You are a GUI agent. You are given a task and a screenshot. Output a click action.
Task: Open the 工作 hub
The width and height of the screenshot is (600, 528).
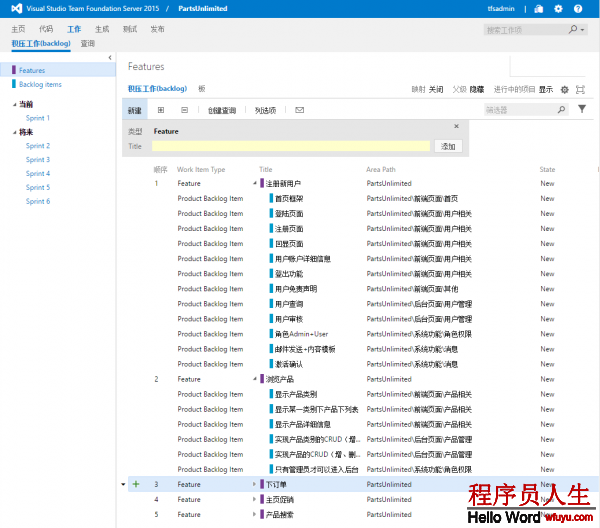pos(74,29)
